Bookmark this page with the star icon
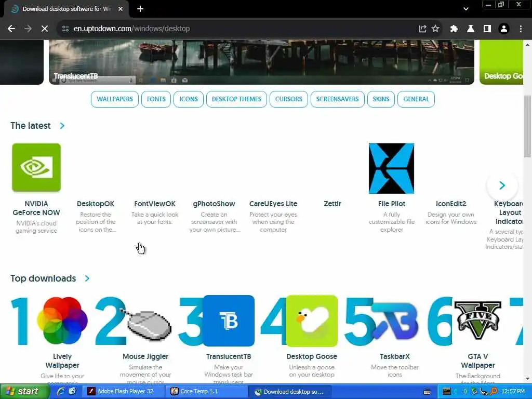This screenshot has width=532, height=399. tap(435, 29)
